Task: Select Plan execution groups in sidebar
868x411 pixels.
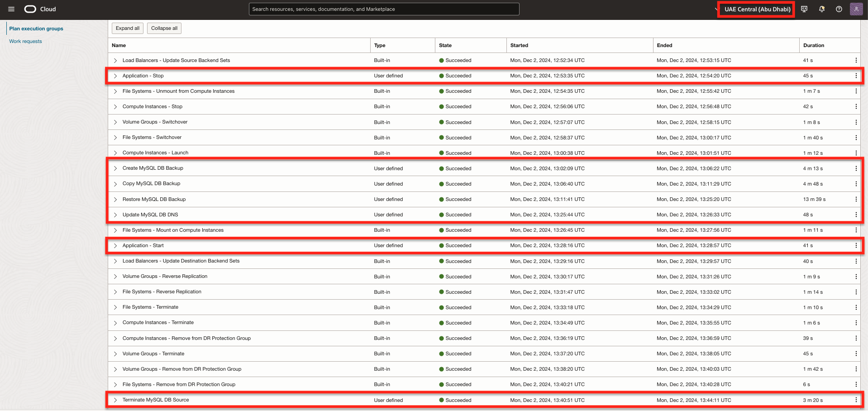Action: [x=36, y=29]
